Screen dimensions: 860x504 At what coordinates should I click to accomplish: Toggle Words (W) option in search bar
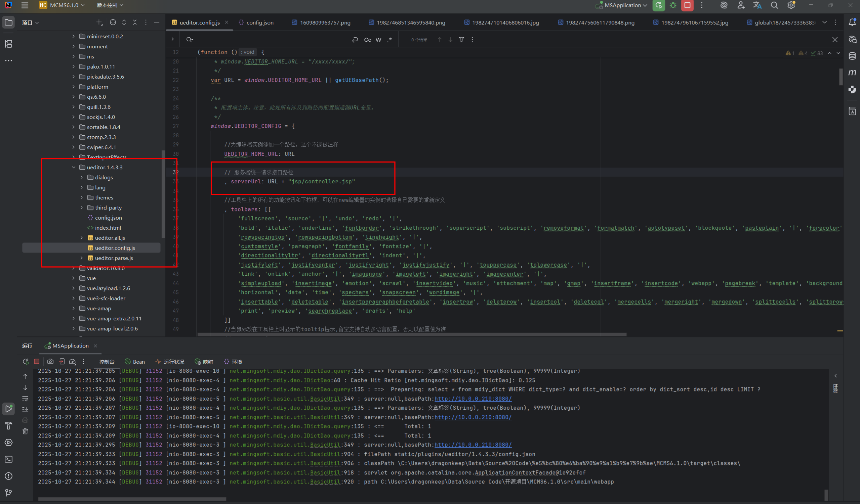click(378, 40)
